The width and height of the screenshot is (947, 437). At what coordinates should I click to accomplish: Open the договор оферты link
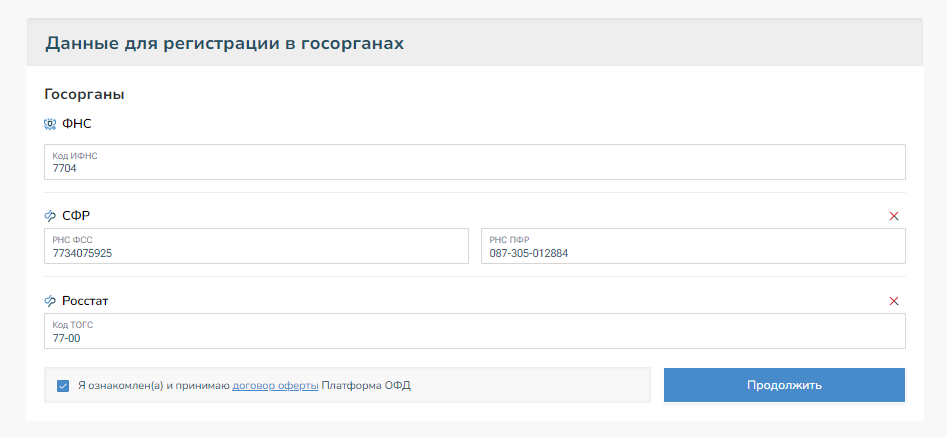[x=275, y=385]
